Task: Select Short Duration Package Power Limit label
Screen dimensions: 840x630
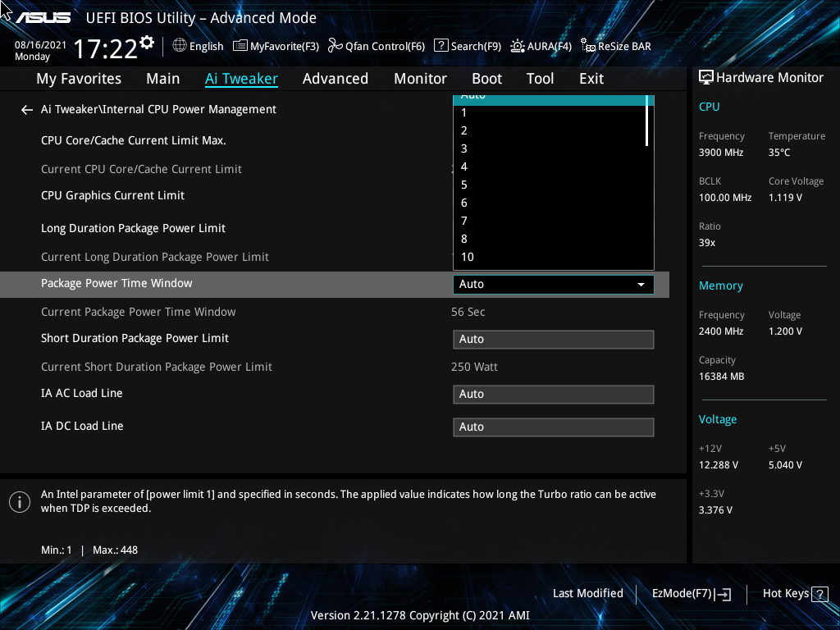Action: (135, 339)
